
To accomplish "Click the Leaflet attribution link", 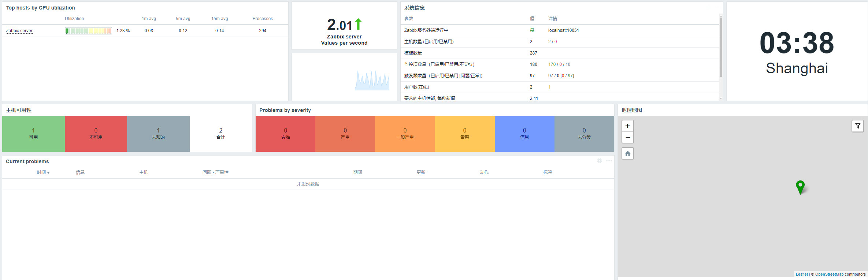I will (802, 274).
